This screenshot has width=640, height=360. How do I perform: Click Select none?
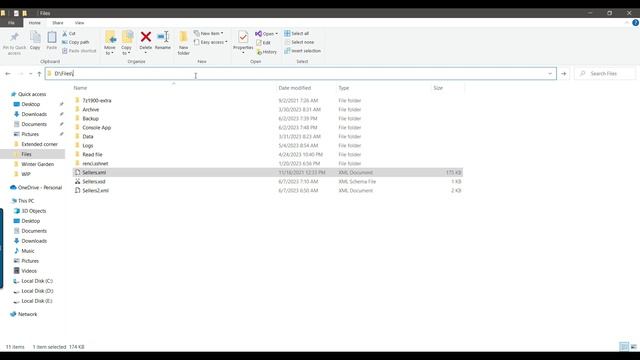point(299,42)
